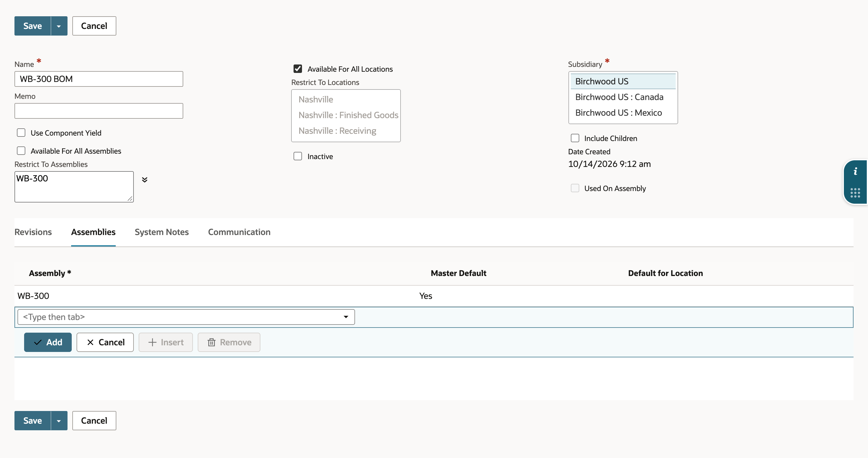Screen dimensions: 868x458
Task: Uncheck Available For All Locations
Action: point(297,69)
